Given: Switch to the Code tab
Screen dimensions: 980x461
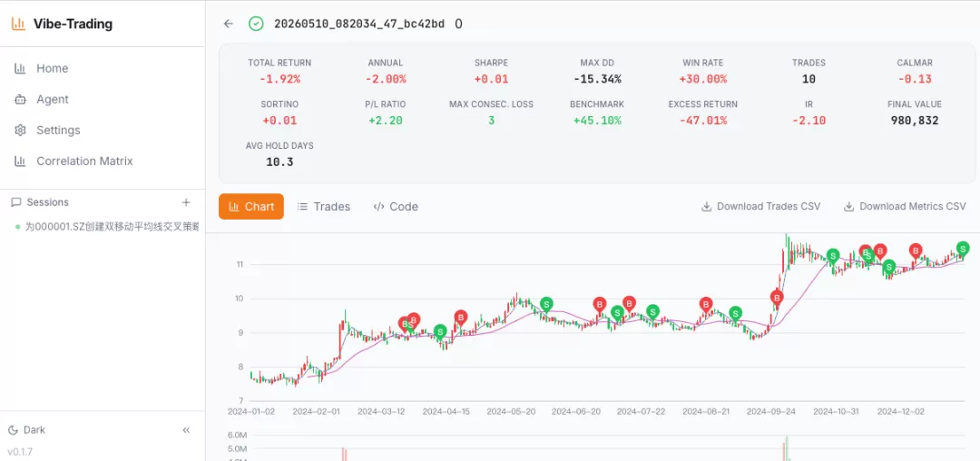Looking at the screenshot, I should pos(396,206).
